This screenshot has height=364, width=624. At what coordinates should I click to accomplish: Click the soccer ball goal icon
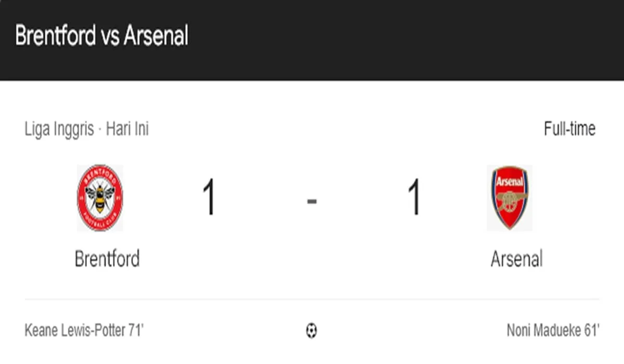pos(311,331)
